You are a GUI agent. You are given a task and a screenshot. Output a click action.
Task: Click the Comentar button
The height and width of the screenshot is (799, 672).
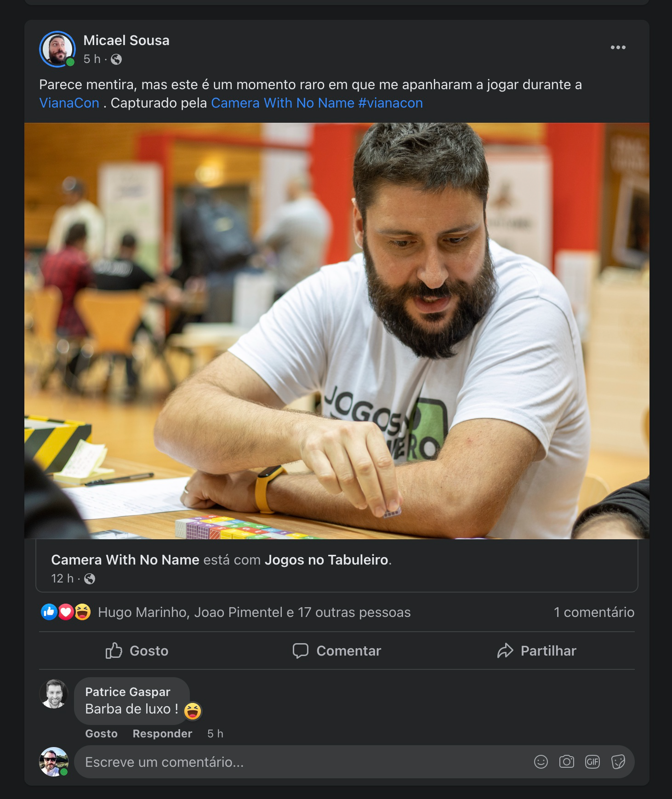337,651
